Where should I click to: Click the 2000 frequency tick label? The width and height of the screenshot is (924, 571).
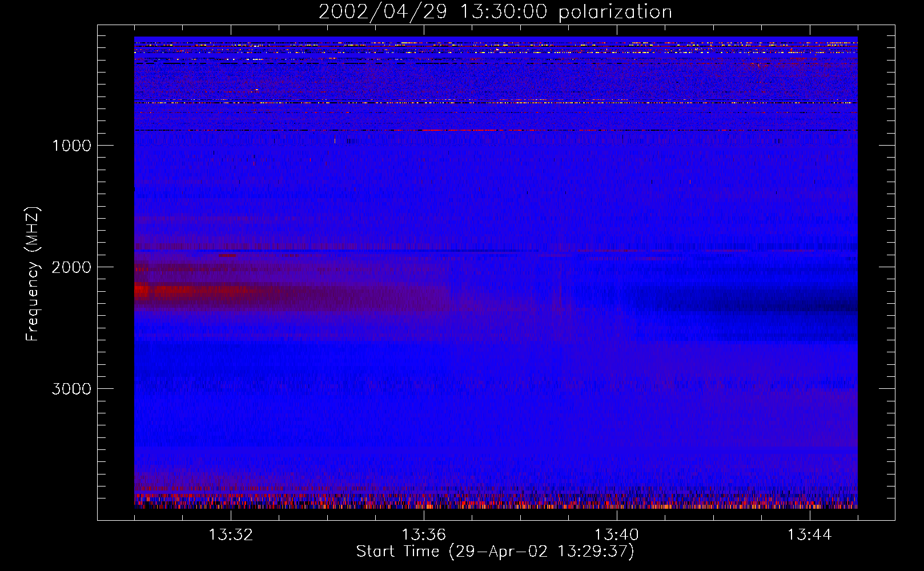tap(71, 267)
